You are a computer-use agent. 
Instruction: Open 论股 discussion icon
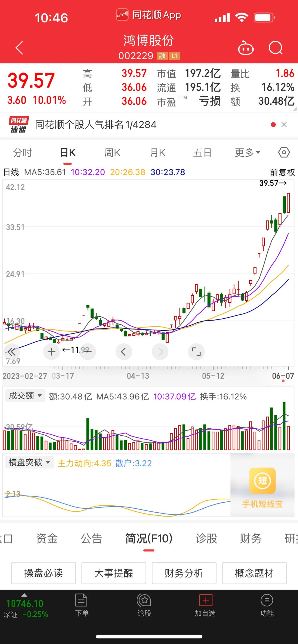click(x=144, y=600)
